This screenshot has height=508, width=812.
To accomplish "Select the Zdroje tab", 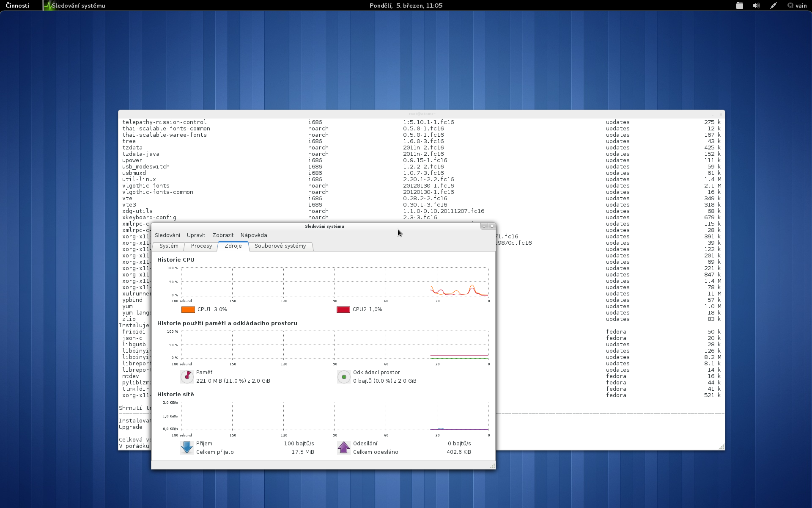I will click(233, 246).
